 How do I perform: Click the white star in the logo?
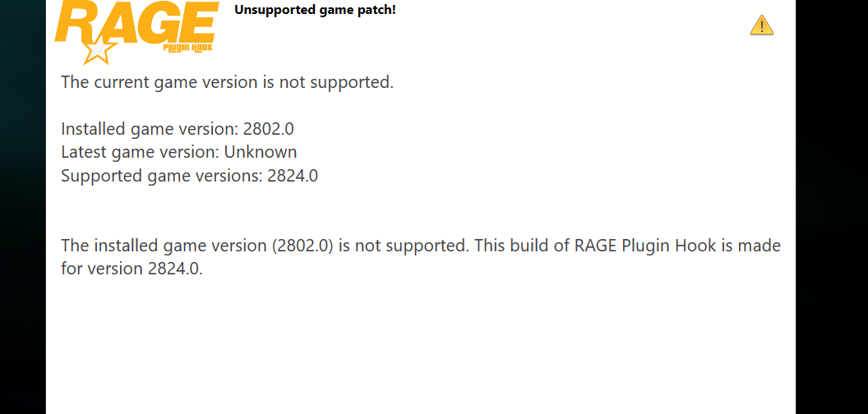click(x=97, y=51)
